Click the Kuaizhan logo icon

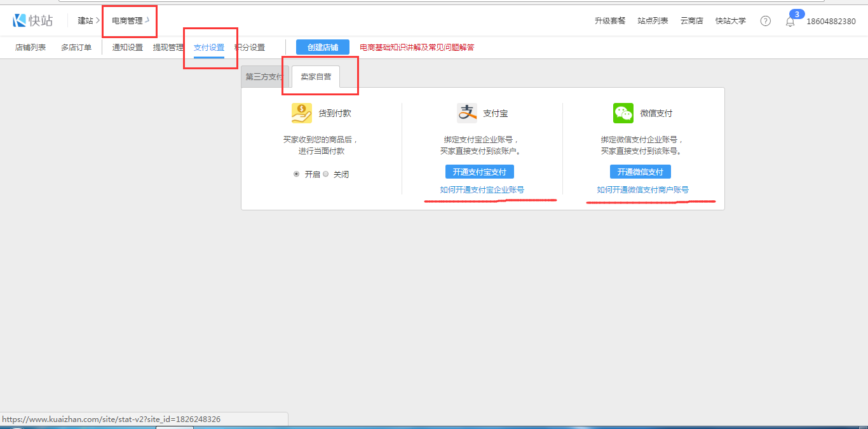coord(20,20)
